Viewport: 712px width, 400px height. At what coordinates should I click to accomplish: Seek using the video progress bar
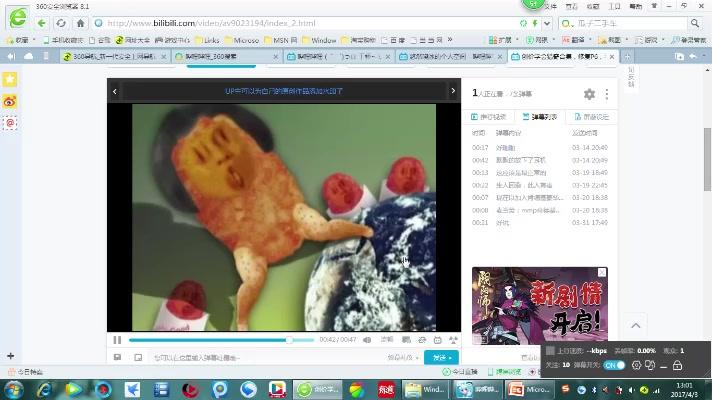coord(221,340)
